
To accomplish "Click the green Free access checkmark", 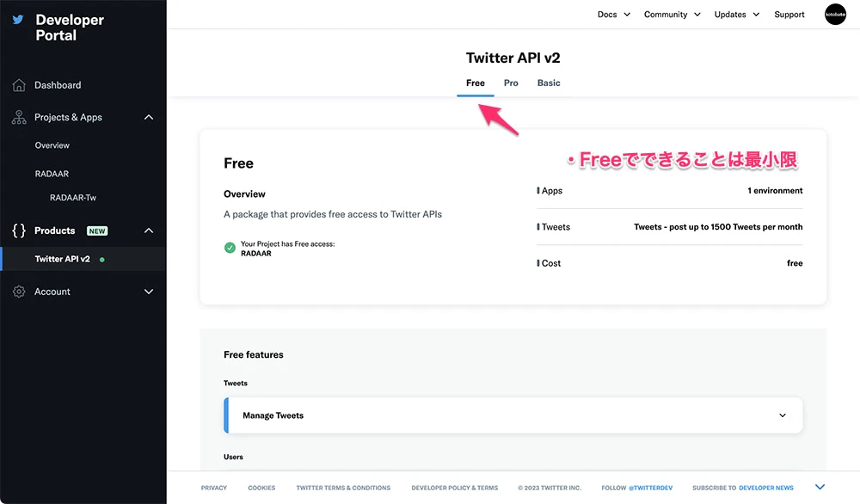I will (x=230, y=248).
